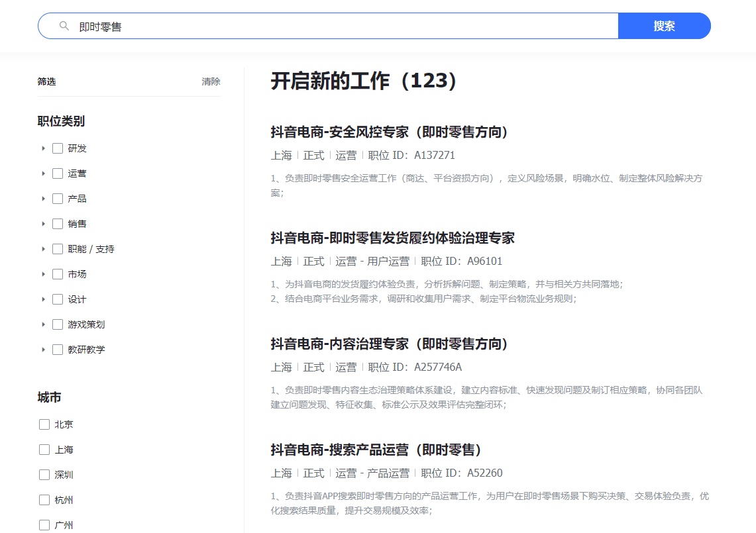
Task: Expand the 教研教学 category arrow
Action: click(x=43, y=350)
